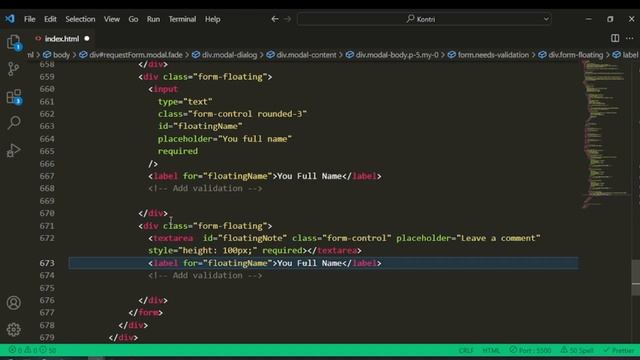Open the Extensions view
Image resolution: width=640 pixels, height=360 pixels.
(14, 97)
